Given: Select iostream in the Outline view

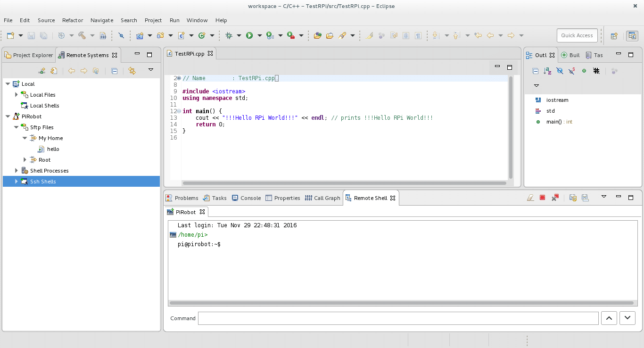Looking at the screenshot, I should 557,100.
